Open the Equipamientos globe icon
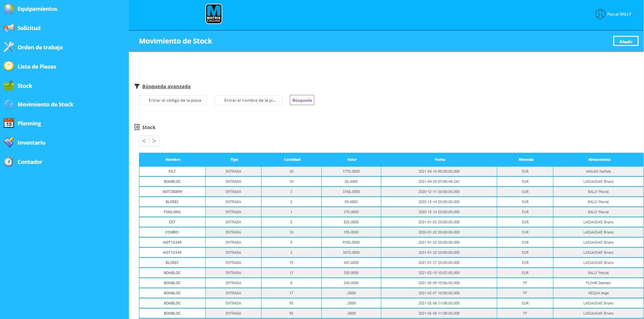The height and width of the screenshot is (319, 644). pyautogui.click(x=8, y=9)
